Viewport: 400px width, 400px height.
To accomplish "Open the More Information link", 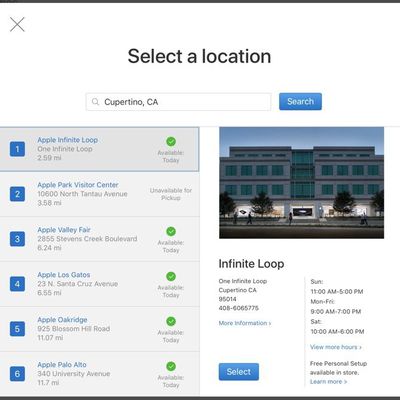I will point(245,323).
